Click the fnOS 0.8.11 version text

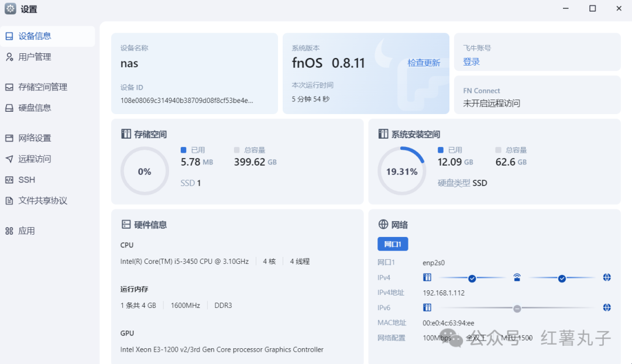pos(328,63)
